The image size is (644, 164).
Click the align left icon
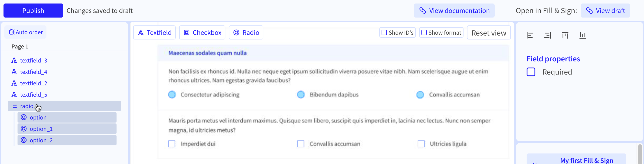(x=530, y=35)
